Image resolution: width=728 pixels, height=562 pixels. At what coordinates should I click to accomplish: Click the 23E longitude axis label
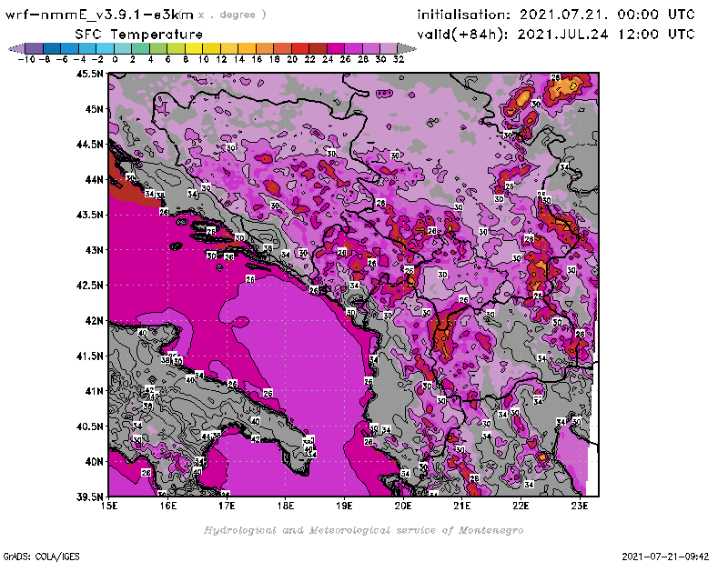(579, 504)
